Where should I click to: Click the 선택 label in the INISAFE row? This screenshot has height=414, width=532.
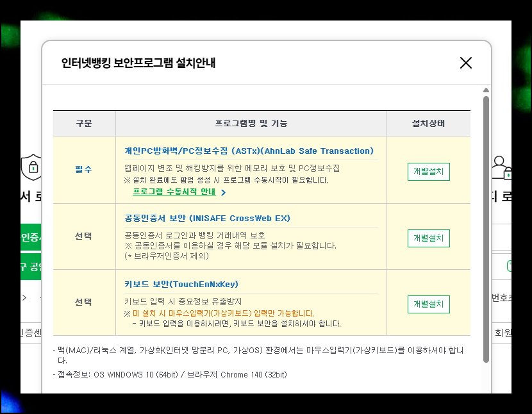tap(83, 236)
